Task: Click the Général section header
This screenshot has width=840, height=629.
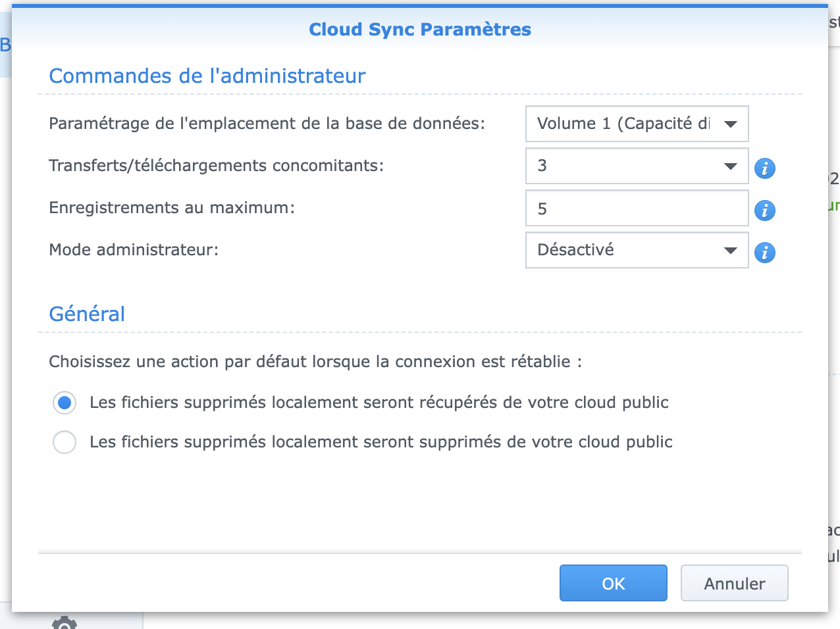Action: [87, 314]
